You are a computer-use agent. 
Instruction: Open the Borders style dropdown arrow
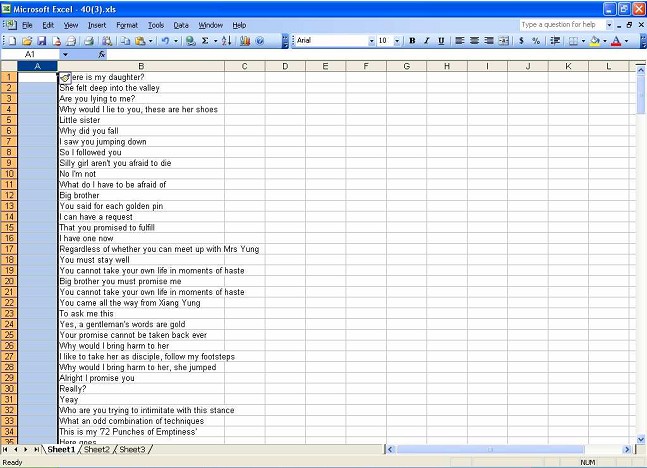583,40
